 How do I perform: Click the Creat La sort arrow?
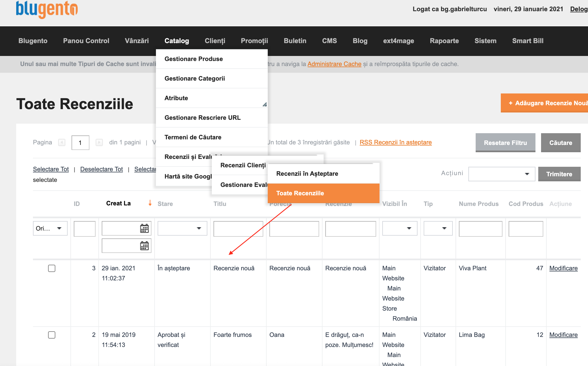(150, 203)
